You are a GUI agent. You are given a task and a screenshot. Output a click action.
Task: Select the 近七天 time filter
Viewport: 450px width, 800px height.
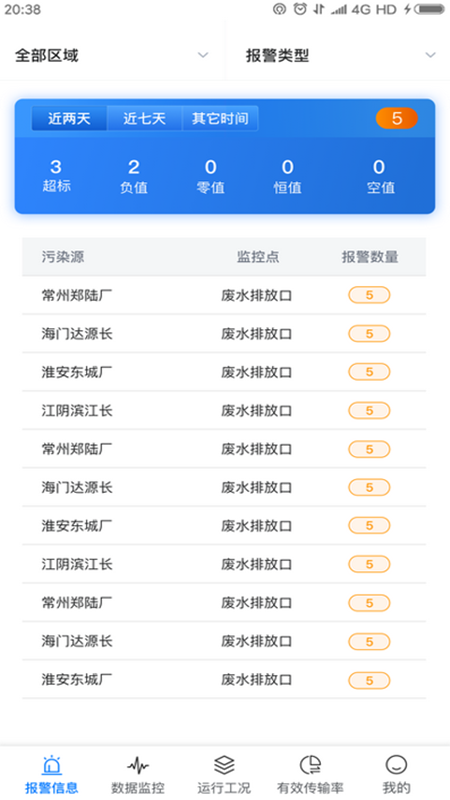(144, 118)
